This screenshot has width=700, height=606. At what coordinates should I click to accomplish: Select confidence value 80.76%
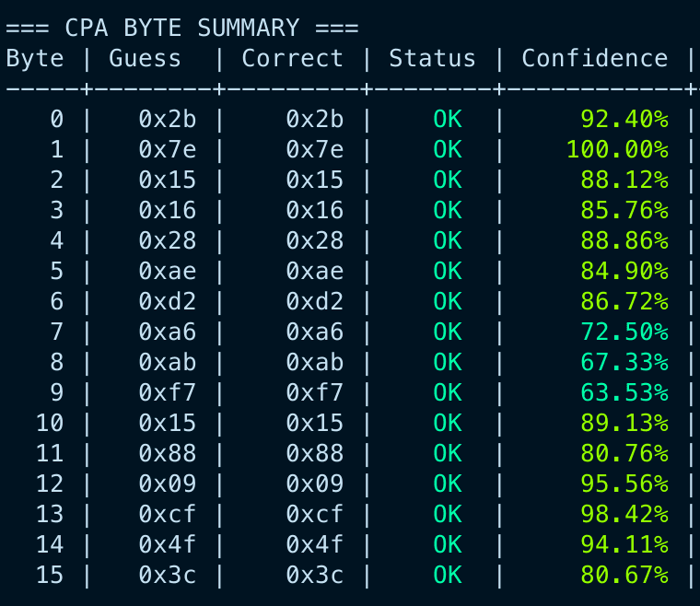coord(624,453)
